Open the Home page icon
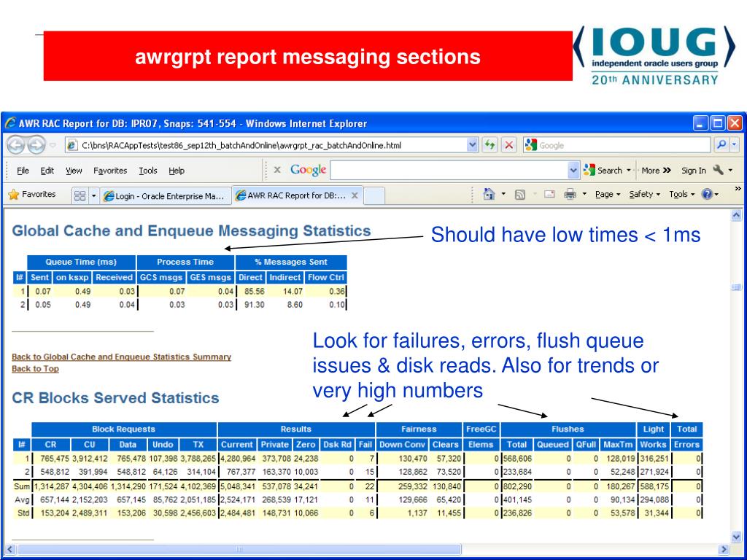The width and height of the screenshot is (747, 560). pyautogui.click(x=489, y=194)
